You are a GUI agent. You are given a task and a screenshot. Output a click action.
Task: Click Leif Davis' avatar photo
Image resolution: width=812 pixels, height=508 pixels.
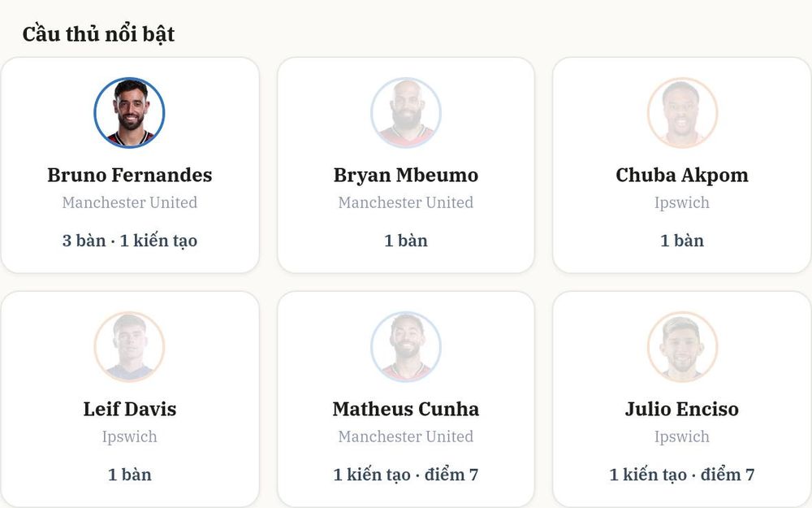[x=129, y=347]
